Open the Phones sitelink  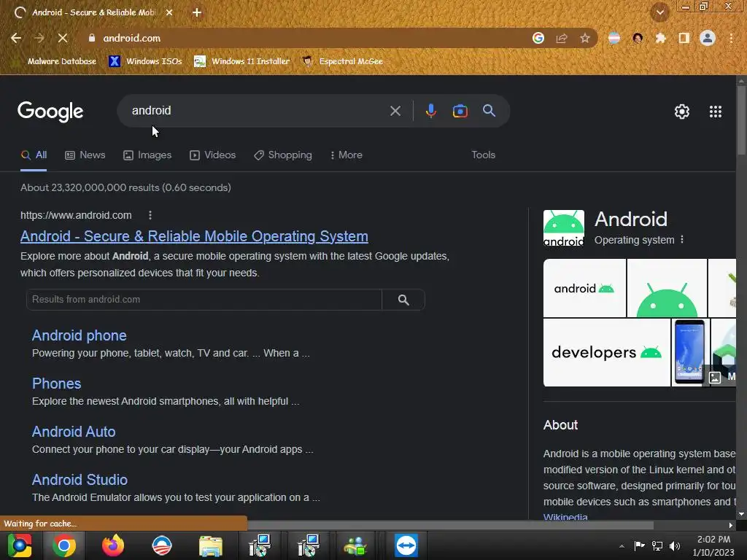point(57,384)
